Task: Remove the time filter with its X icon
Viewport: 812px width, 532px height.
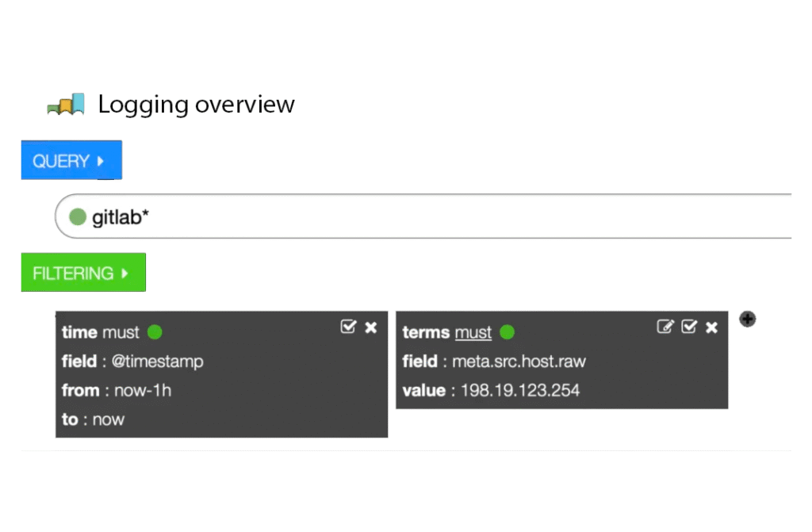Action: click(370, 327)
